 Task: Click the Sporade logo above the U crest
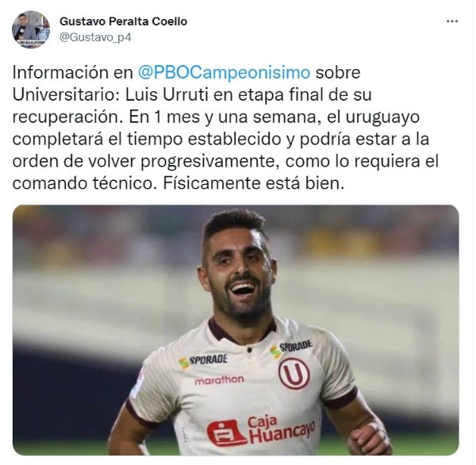291,348
